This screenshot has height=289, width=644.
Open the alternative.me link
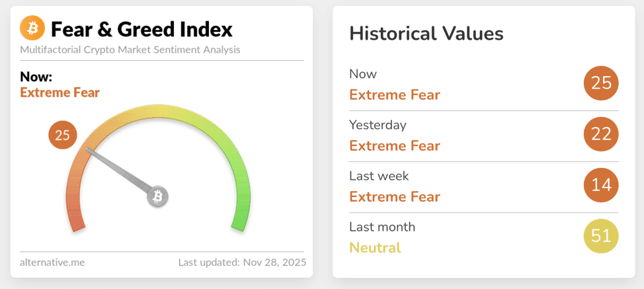pos(52,263)
